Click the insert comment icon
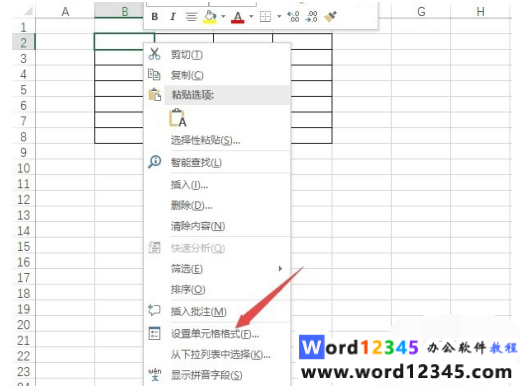This screenshot has height=388, width=522. click(x=154, y=310)
